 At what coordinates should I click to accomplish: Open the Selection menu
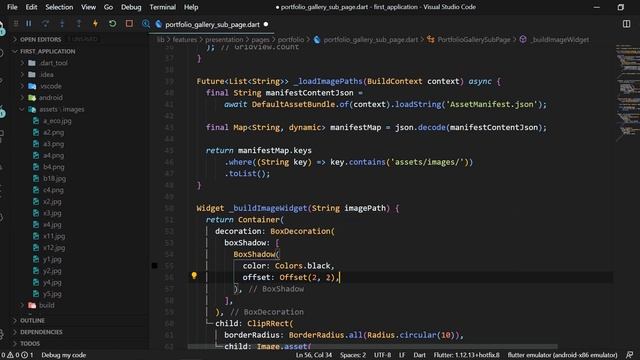click(x=59, y=7)
